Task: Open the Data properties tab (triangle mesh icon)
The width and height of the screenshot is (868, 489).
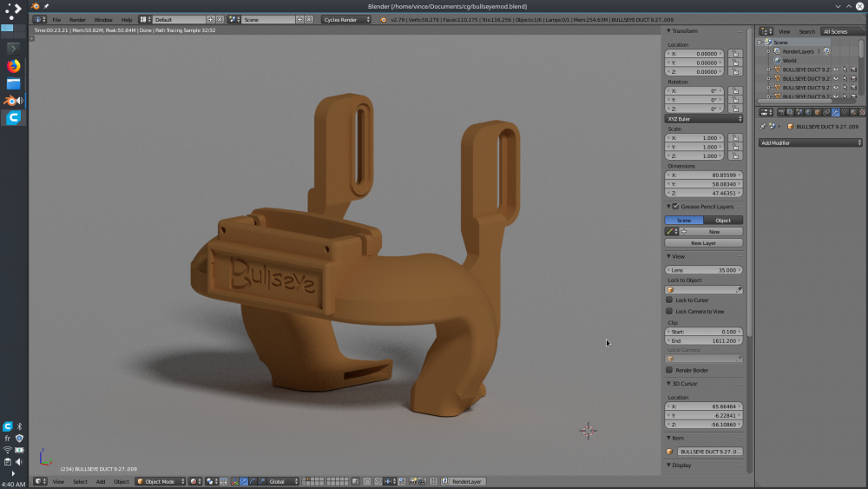Action: pyautogui.click(x=845, y=112)
